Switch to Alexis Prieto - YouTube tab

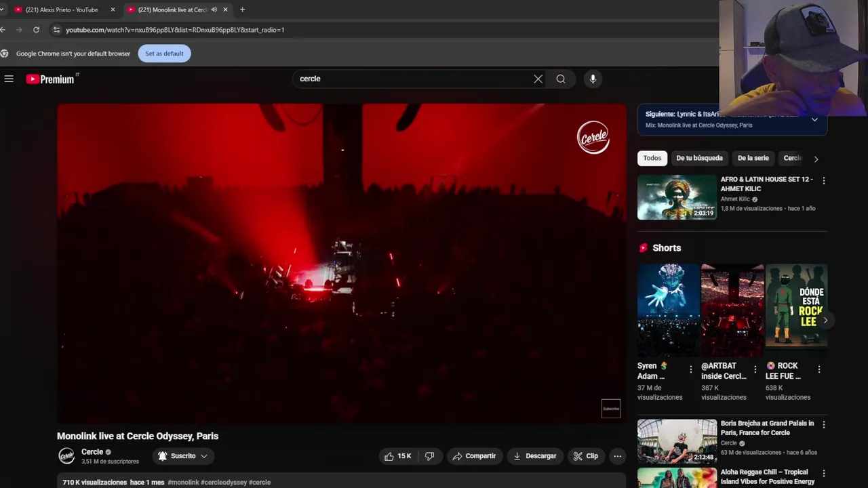[61, 9]
